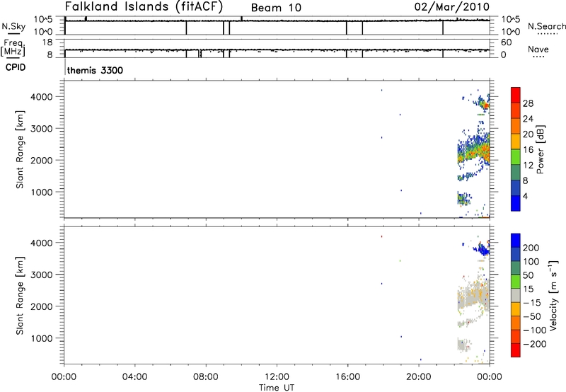Click the 'N.Sky' legend label
Viewport: 566px width, 392px height.
[13, 26]
